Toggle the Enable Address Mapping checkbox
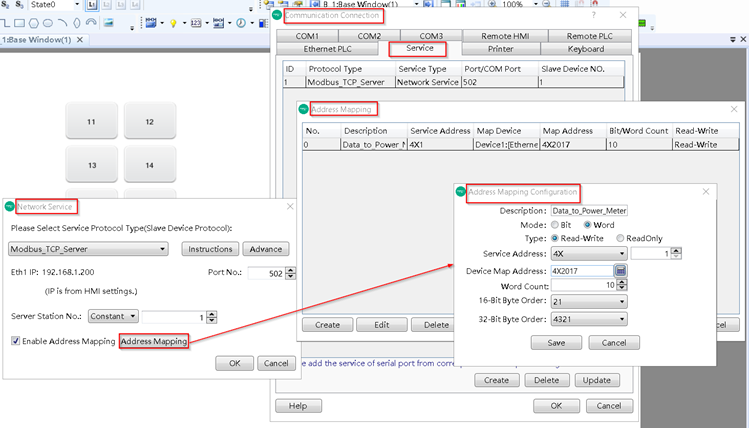 (x=15, y=342)
